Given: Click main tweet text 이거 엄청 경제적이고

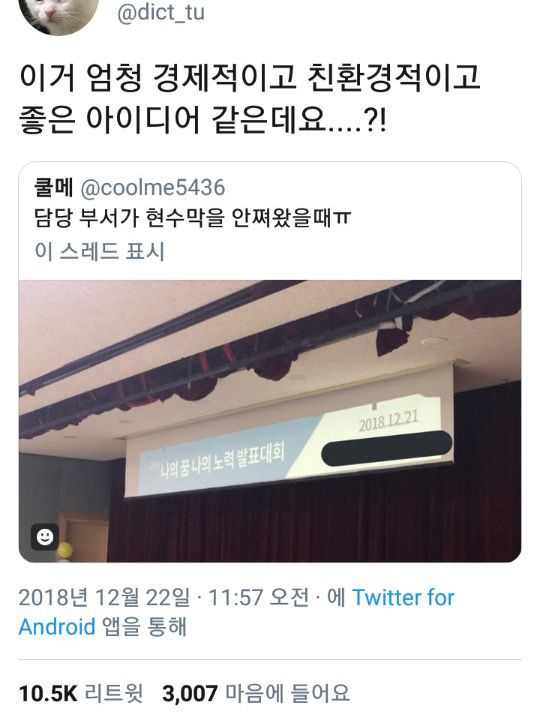Looking at the screenshot, I should click(250, 77).
